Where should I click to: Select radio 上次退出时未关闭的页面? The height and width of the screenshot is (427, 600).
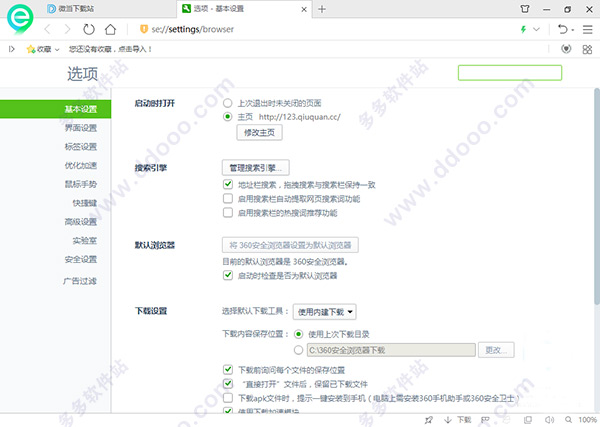click(228, 103)
